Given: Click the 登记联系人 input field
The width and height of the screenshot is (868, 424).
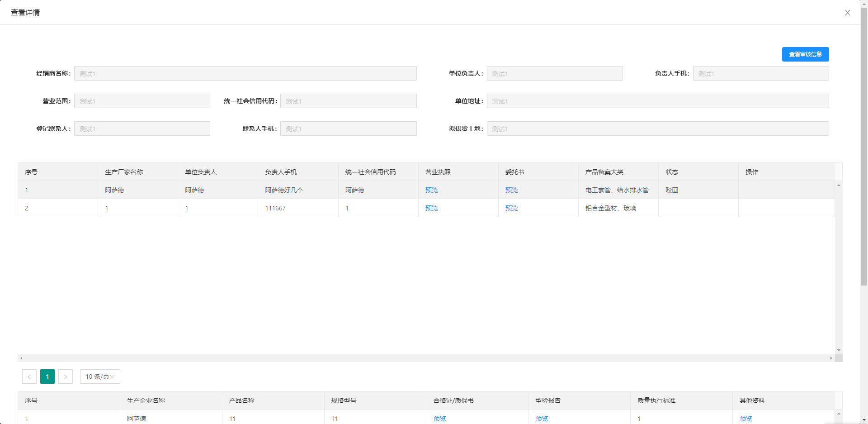Looking at the screenshot, I should point(142,129).
